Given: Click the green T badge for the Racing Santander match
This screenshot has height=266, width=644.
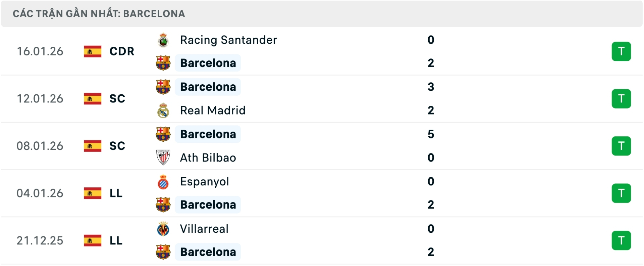Looking at the screenshot, I should [622, 51].
